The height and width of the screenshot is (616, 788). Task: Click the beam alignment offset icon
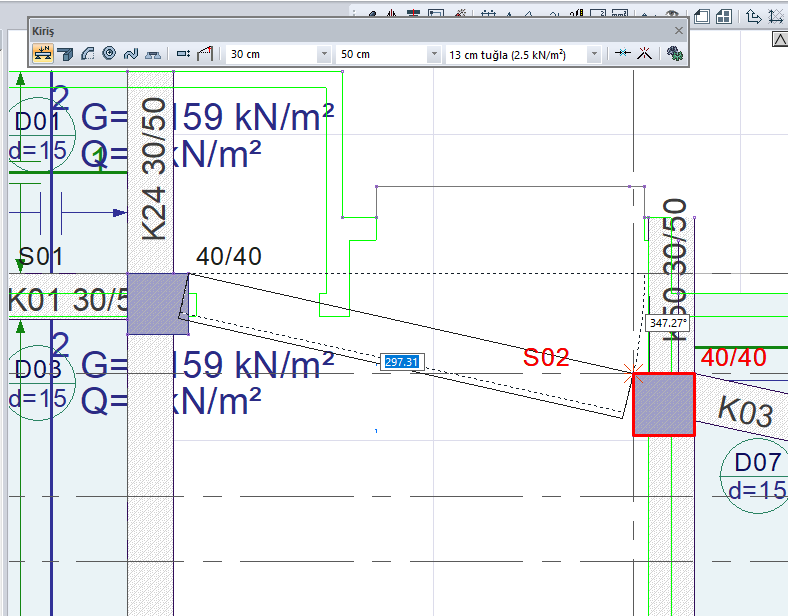click(x=183, y=54)
